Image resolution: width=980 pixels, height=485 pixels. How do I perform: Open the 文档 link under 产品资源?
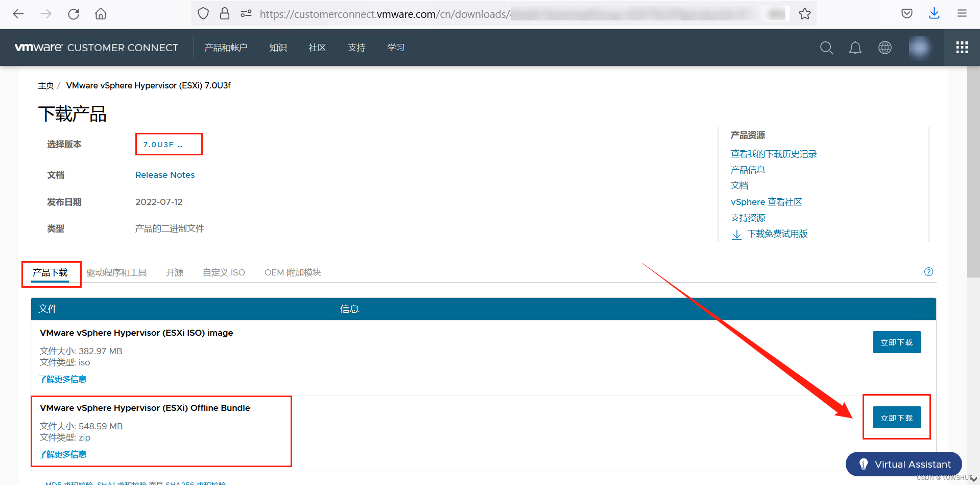coord(739,186)
